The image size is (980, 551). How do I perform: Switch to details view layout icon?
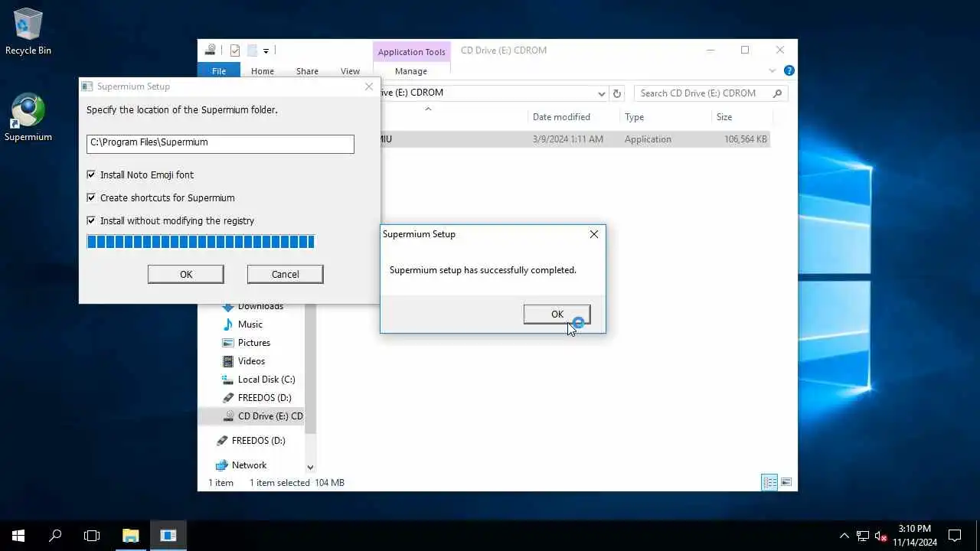[769, 482]
